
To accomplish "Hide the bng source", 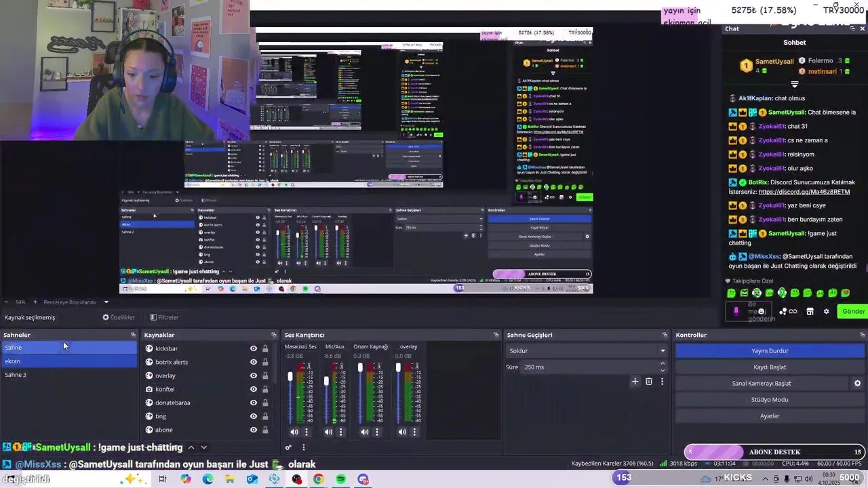I will pos(254,416).
